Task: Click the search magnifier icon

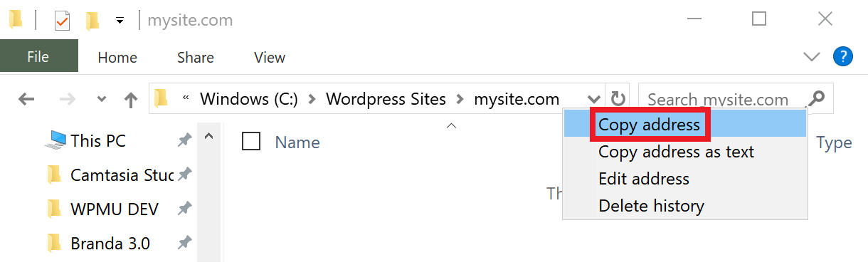Action: point(818,98)
